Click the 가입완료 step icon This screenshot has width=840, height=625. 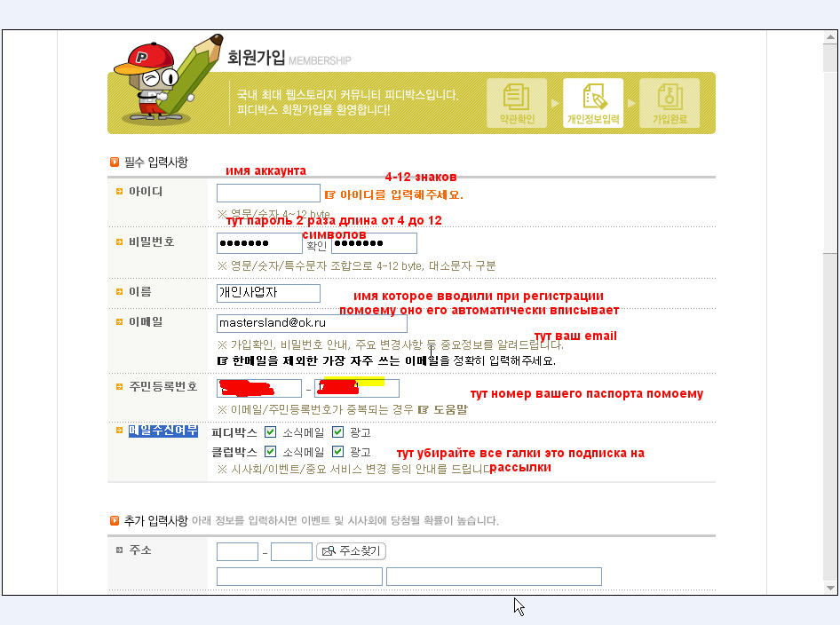pyautogui.click(x=670, y=103)
